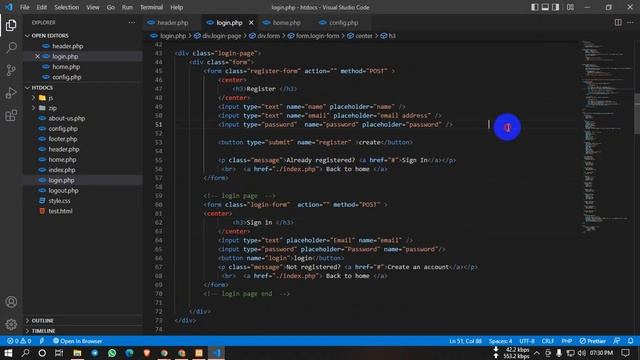Go to line via Ln 51 status item
640x360 pixels.
465,341
